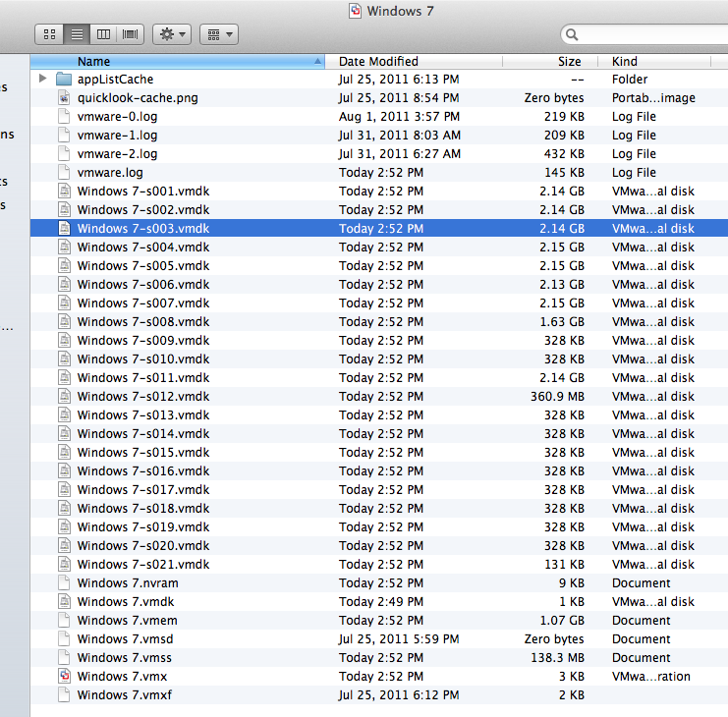
Task: Switch to icon view mode
Action: [x=50, y=34]
